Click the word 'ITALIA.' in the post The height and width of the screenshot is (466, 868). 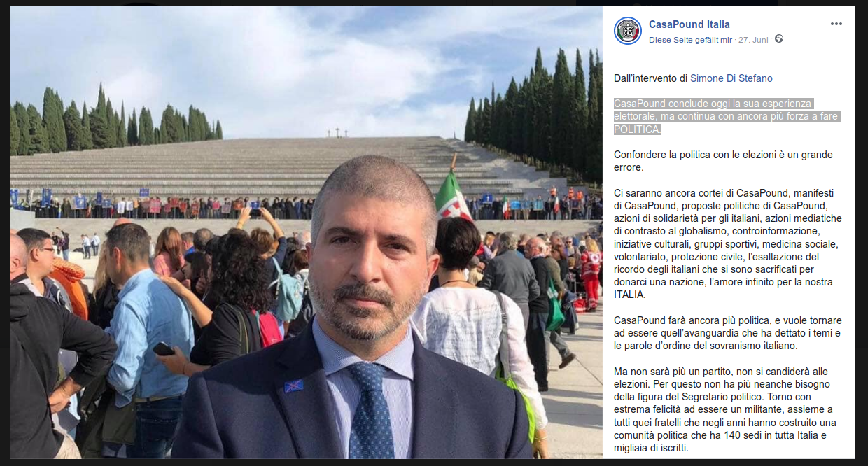[630, 295]
